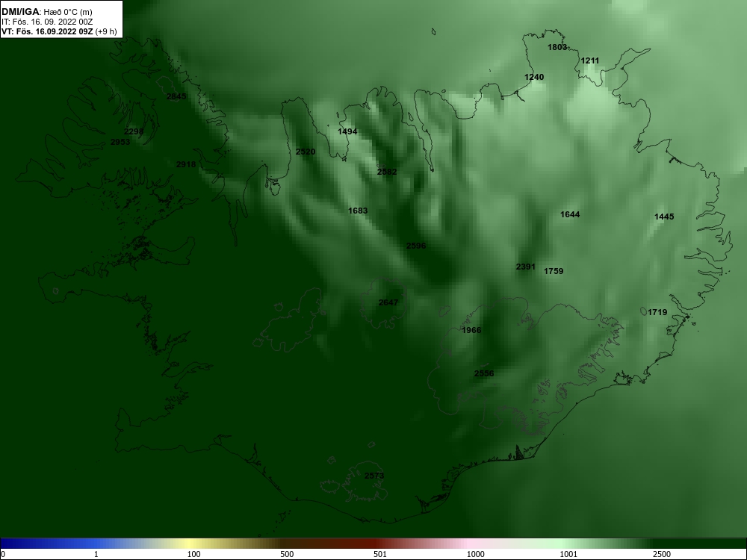Select the legend label 1001
Screen dimensions: 747x560
(x=568, y=554)
